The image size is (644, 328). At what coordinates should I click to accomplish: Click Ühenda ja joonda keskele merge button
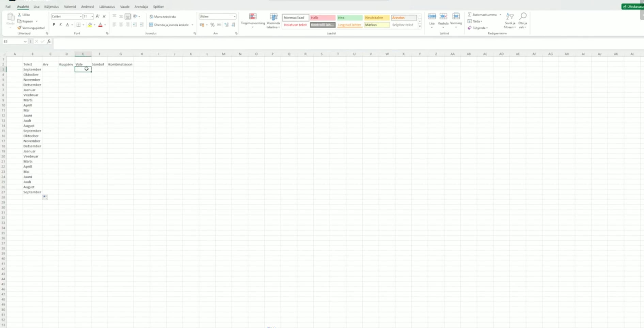pos(169,25)
